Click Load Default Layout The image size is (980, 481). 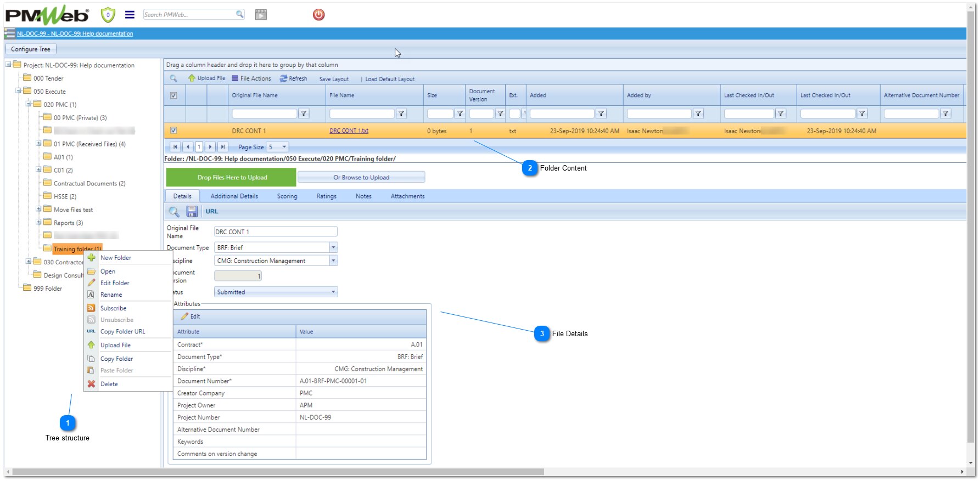pyautogui.click(x=390, y=79)
